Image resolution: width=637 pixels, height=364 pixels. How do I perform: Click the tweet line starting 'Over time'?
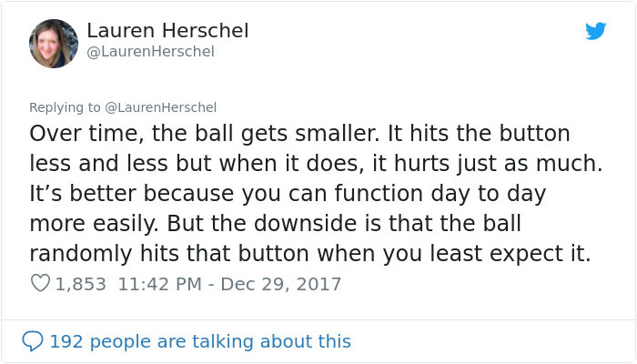click(x=299, y=134)
